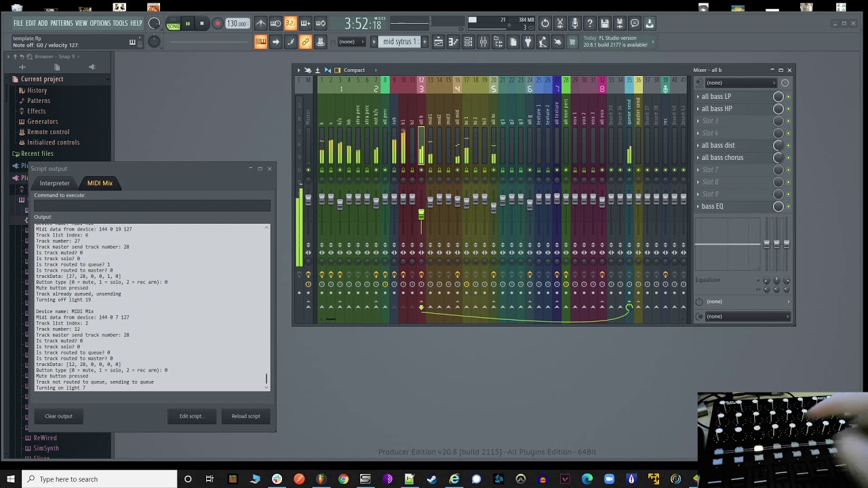Add a new pattern with plus button
This screenshot has height=488, width=868.
pyautogui.click(x=425, y=42)
